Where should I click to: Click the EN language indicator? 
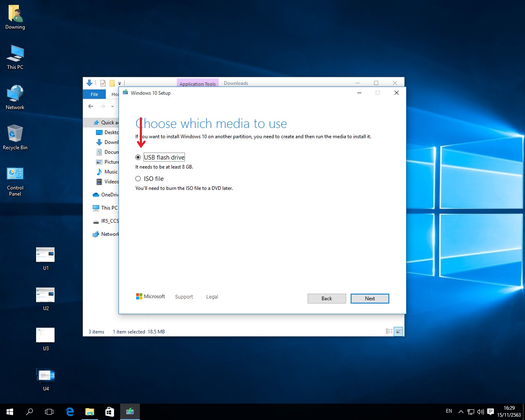[449, 411]
